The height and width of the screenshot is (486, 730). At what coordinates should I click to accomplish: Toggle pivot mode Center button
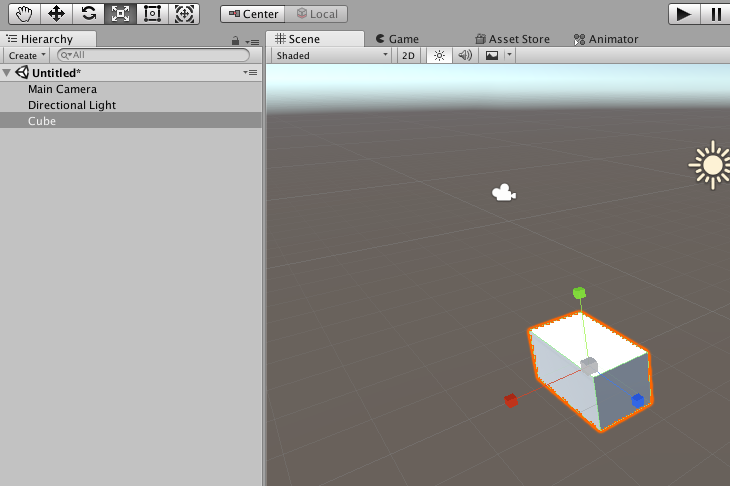[x=253, y=14]
